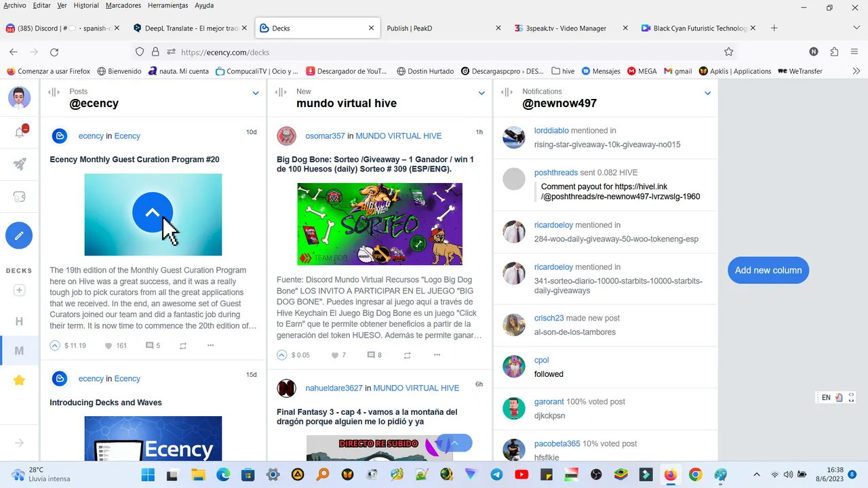
Task: Open the posshthreads notification user link
Action: coord(556,173)
